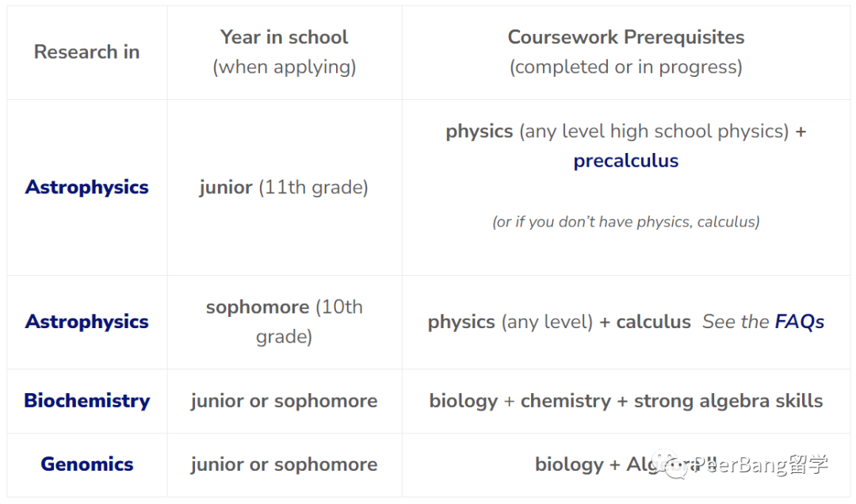Click the PeerBang留学 watermark text

761,464
